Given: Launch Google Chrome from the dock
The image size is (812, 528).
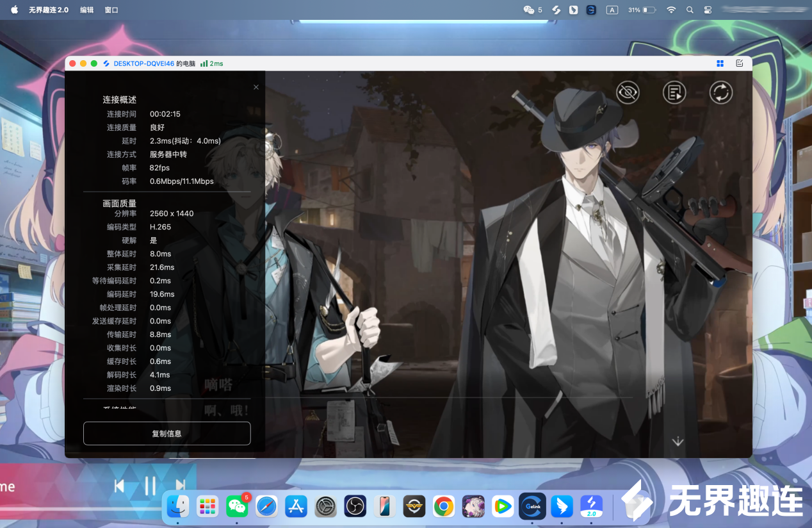Looking at the screenshot, I should 444,506.
